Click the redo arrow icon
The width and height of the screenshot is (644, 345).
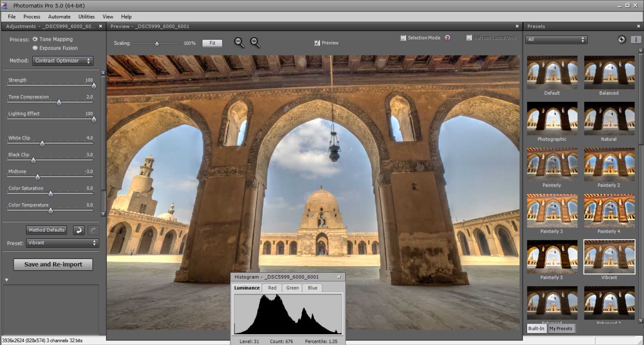coord(93,230)
